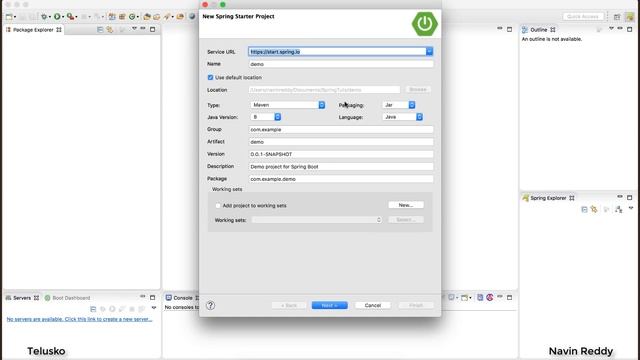Click the Version field 0.0.1-SNAPSHOT
Viewport: 640px width, 360px height.
click(x=341, y=154)
